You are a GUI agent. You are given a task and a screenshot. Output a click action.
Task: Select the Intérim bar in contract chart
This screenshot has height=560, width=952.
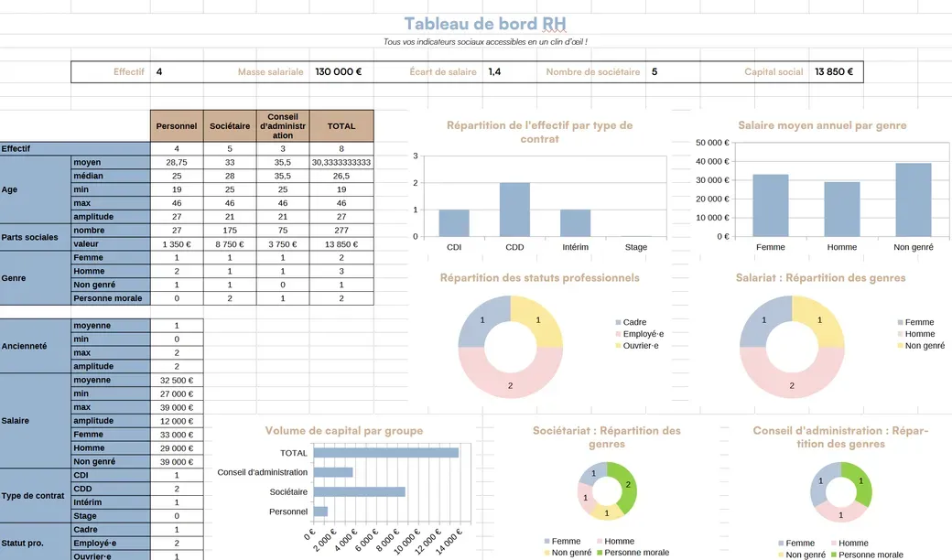(x=576, y=223)
